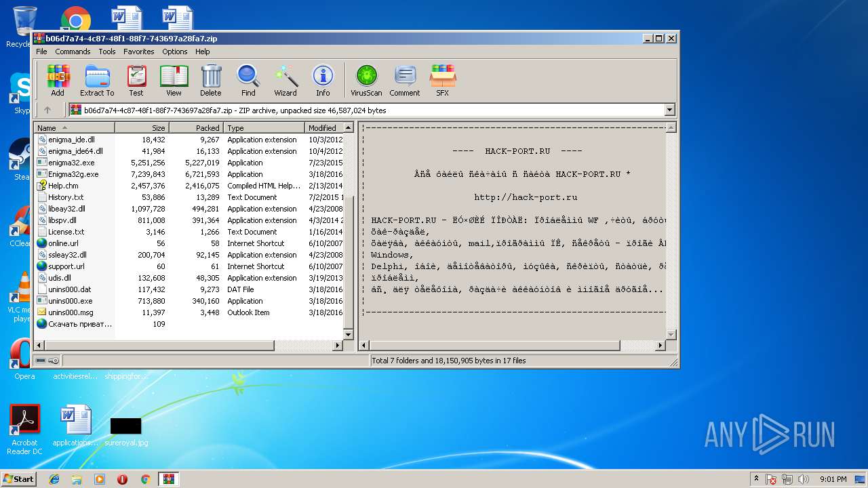This screenshot has width=868, height=488.
Task: Click the taskbar clock 9:01 PM
Action: click(x=833, y=479)
